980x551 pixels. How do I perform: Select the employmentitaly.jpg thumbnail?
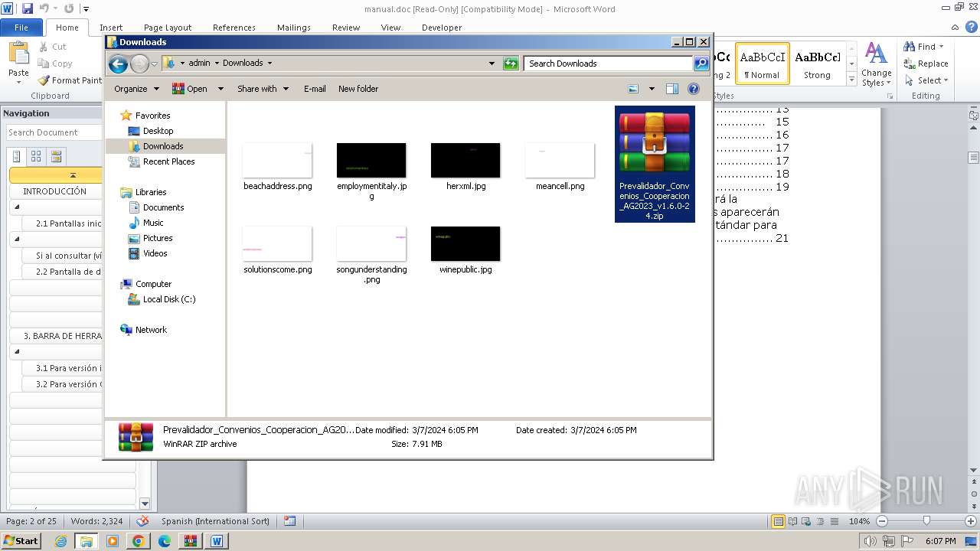click(371, 160)
